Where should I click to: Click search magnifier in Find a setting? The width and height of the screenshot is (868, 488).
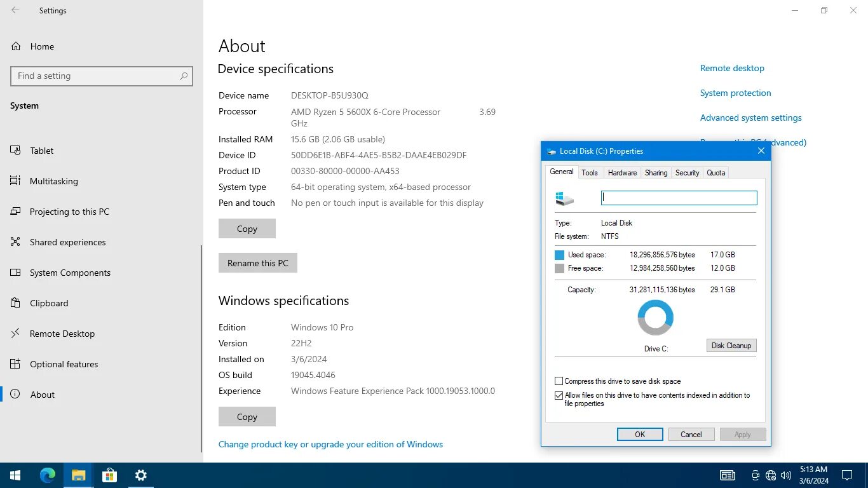point(184,76)
